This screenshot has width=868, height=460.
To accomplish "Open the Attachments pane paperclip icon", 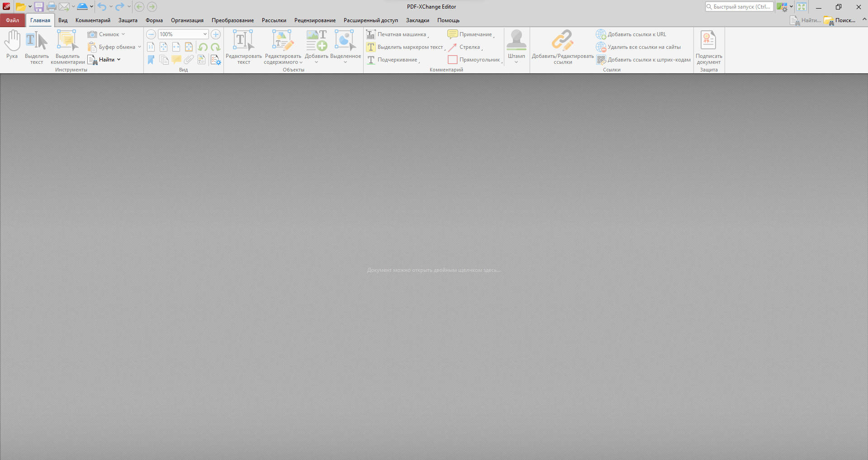I will [x=189, y=60].
